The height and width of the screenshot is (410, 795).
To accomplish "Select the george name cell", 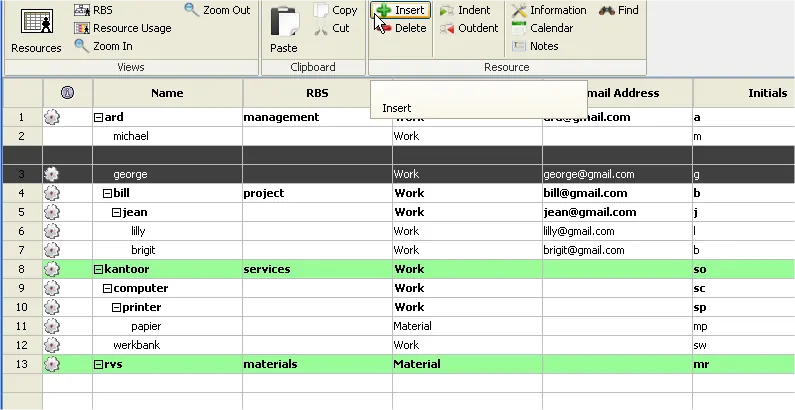I will [167, 174].
